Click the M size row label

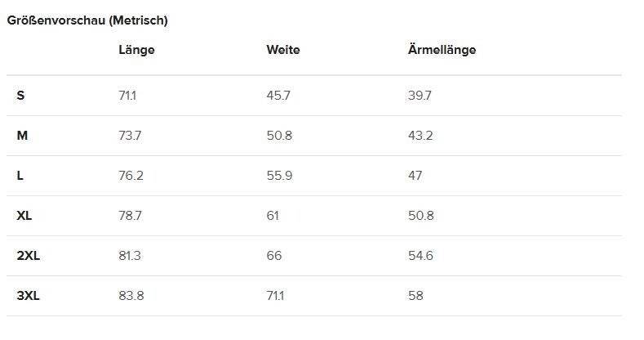pyautogui.click(x=22, y=136)
